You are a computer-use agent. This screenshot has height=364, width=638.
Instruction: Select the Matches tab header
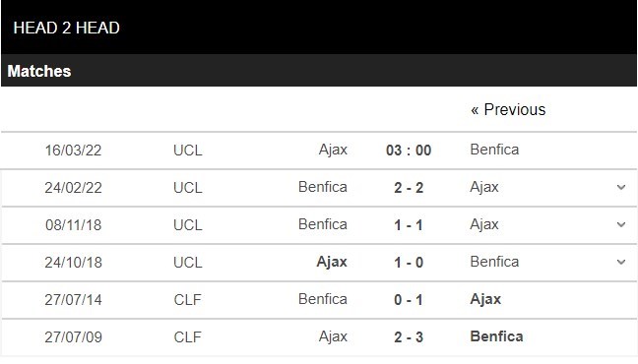(39, 71)
